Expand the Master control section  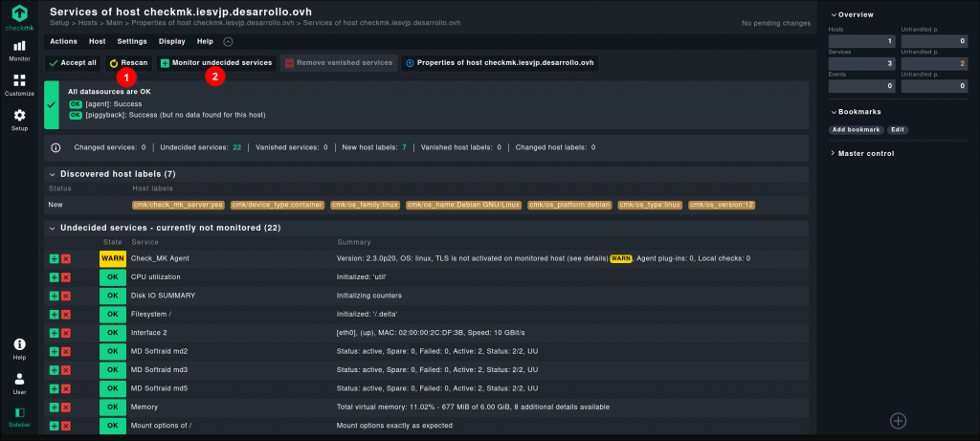tap(865, 153)
